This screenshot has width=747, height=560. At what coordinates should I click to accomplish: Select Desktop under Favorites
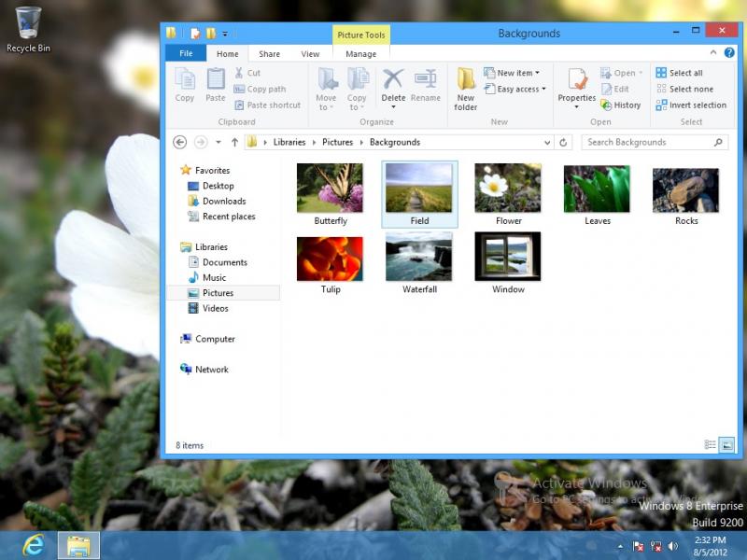pyautogui.click(x=211, y=186)
